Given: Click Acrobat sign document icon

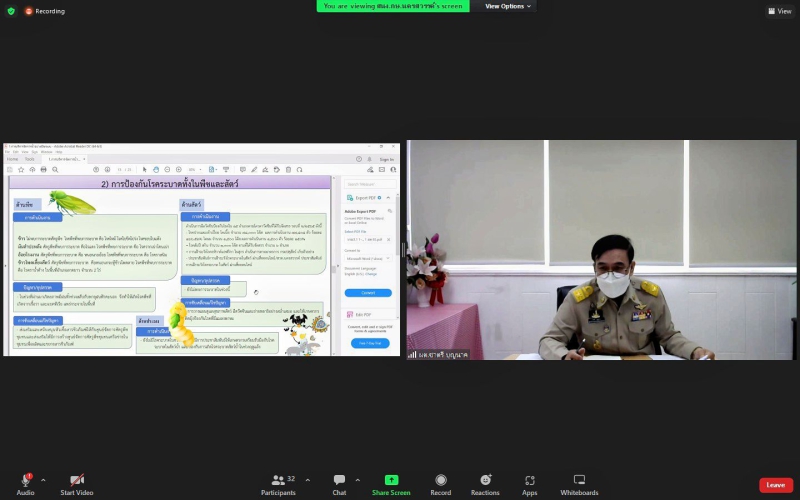Looking at the screenshot, I should pos(265,169).
